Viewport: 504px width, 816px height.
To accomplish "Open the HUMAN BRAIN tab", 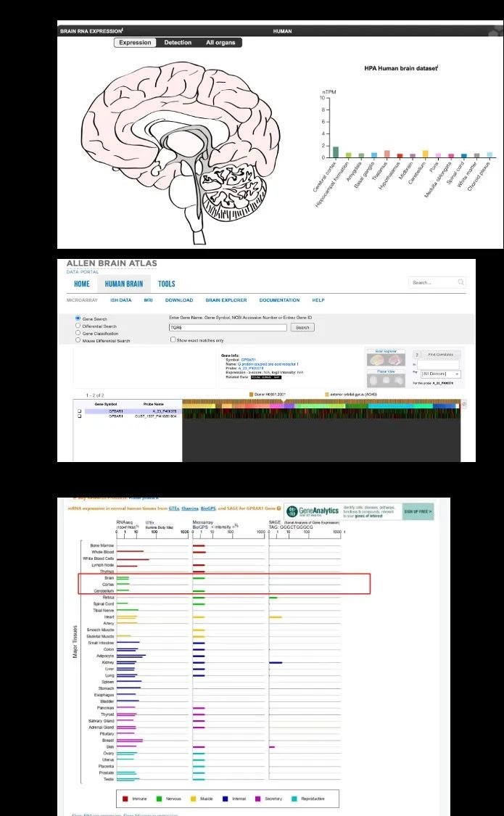I will (x=124, y=284).
